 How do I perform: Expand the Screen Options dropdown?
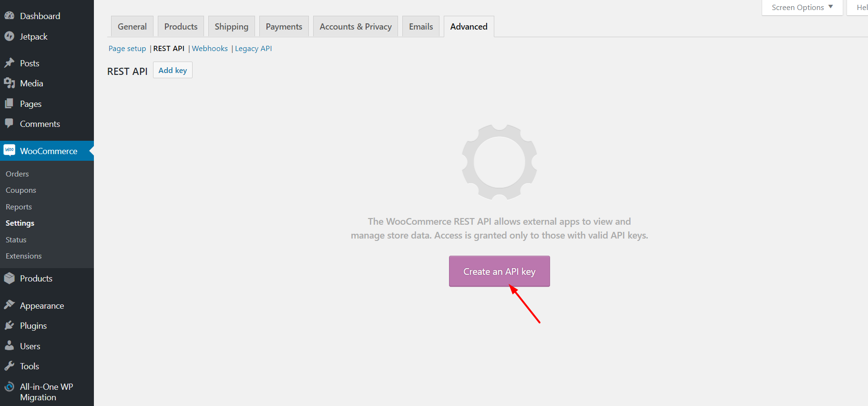click(x=802, y=7)
